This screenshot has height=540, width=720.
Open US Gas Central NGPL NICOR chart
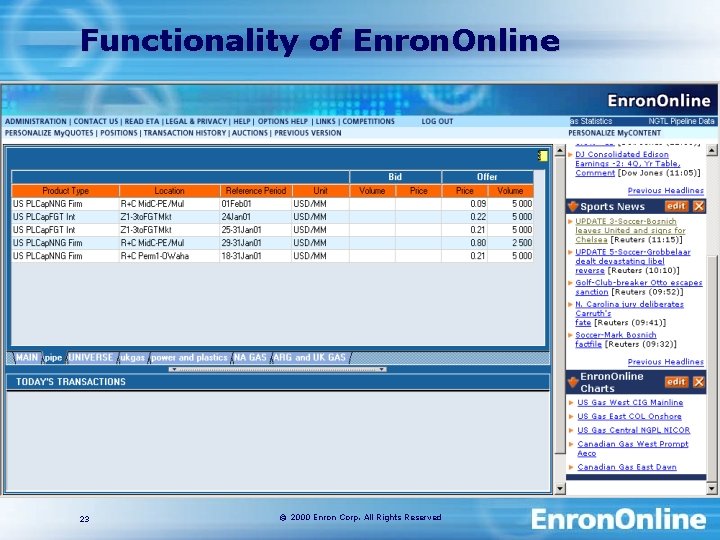click(x=634, y=430)
